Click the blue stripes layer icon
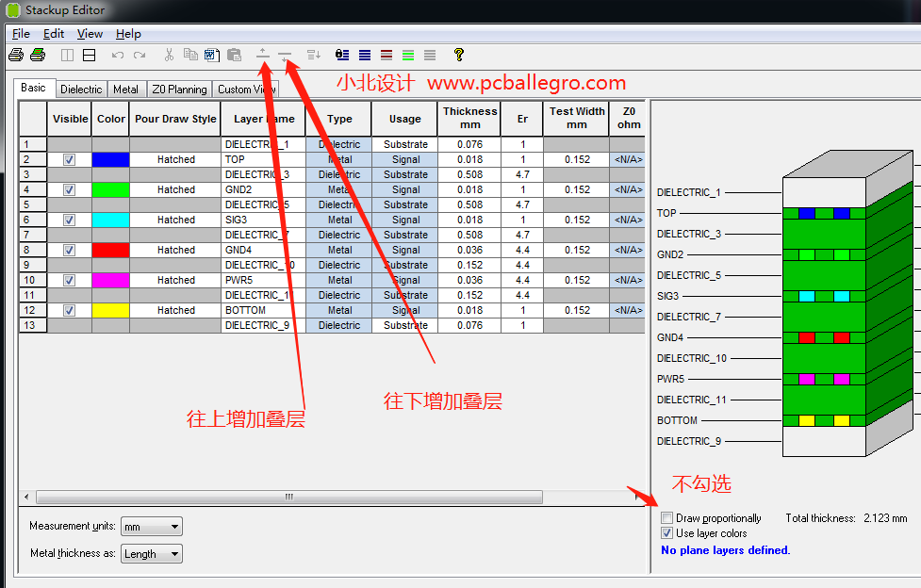 point(365,56)
